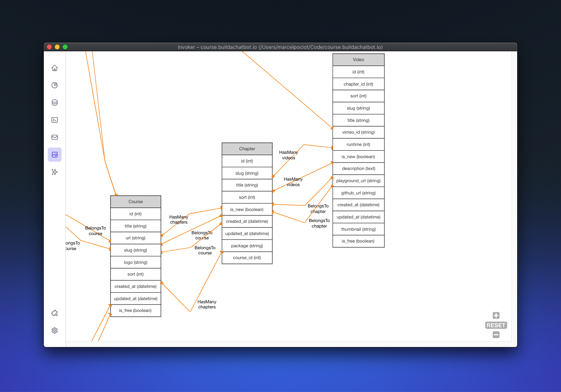Click RESET to restore zoom level
The height and width of the screenshot is (392, 561).
pyautogui.click(x=496, y=325)
